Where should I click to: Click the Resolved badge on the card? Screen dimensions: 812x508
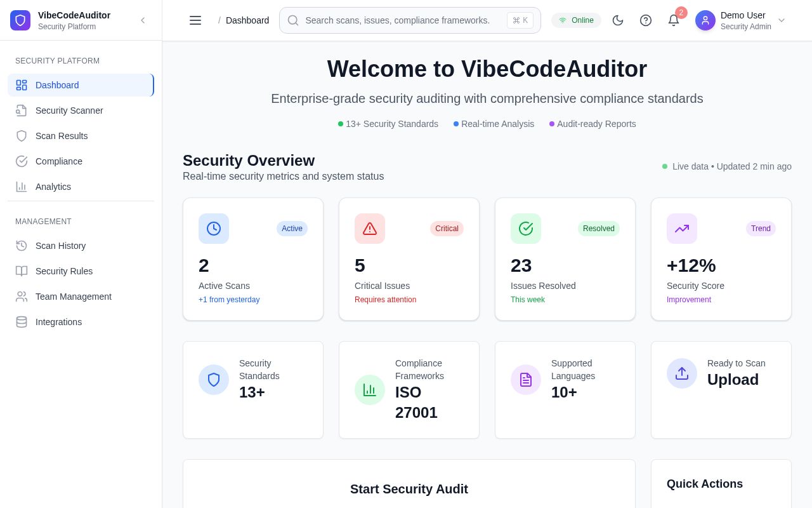click(599, 229)
